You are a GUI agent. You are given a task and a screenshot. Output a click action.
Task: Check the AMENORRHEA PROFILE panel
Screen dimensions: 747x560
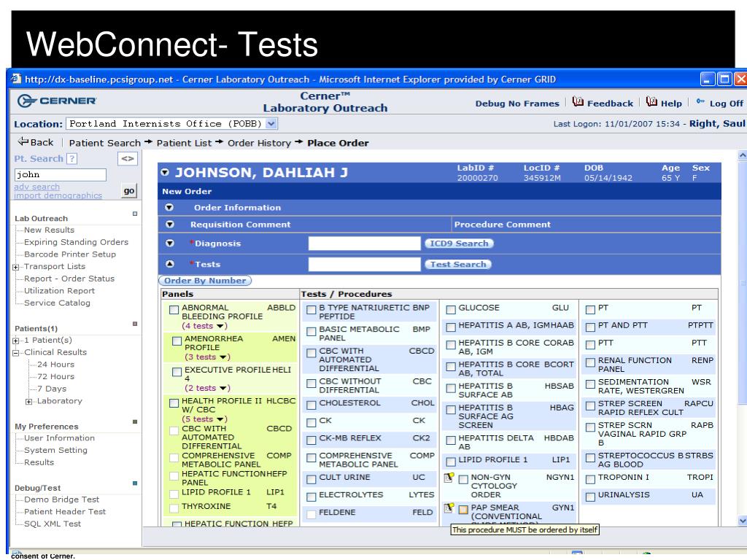pos(177,341)
